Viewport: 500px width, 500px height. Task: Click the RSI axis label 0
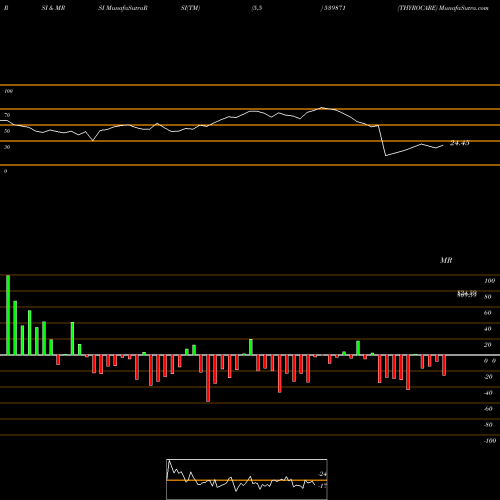(x=5, y=171)
